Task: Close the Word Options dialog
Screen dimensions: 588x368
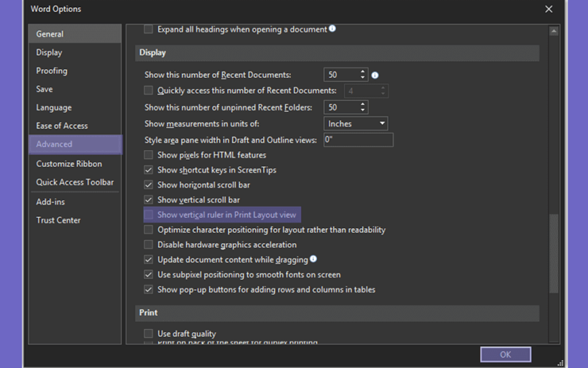Action: click(x=548, y=9)
